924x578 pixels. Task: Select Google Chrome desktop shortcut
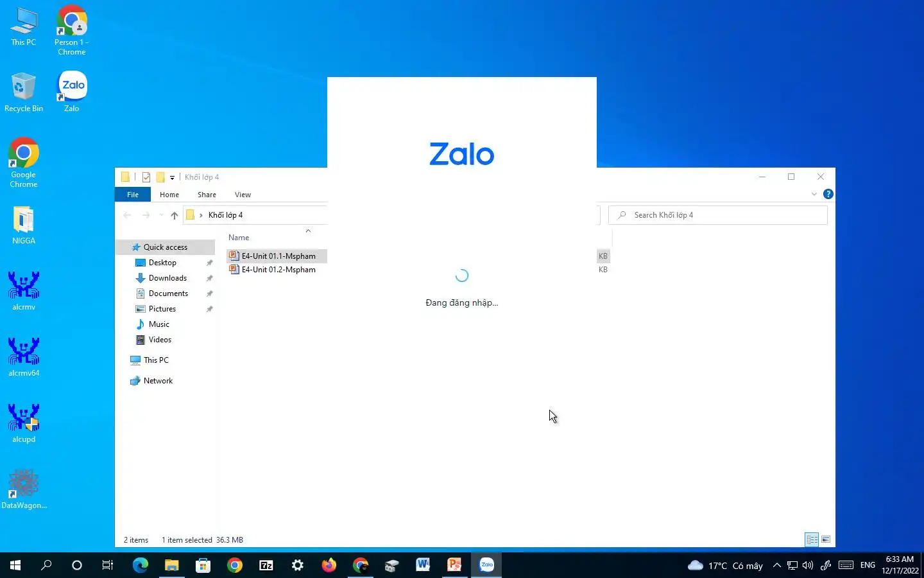(24, 162)
